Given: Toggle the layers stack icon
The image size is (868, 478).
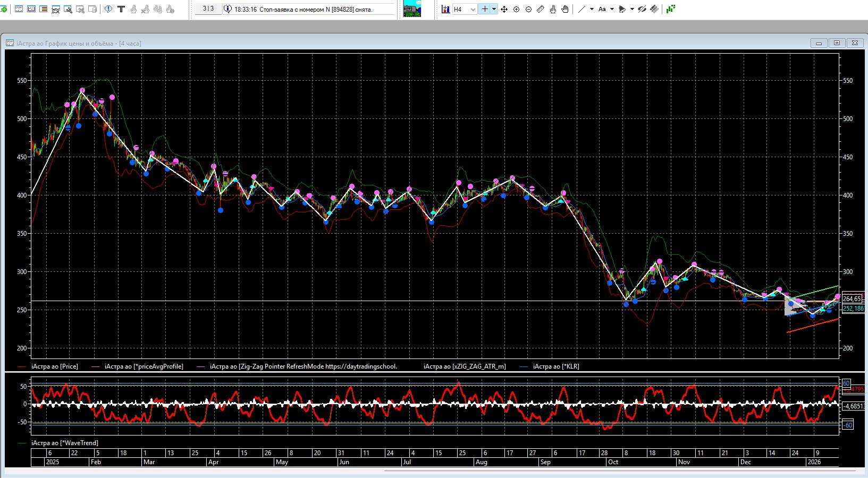Looking at the screenshot, I should pyautogui.click(x=654, y=9).
